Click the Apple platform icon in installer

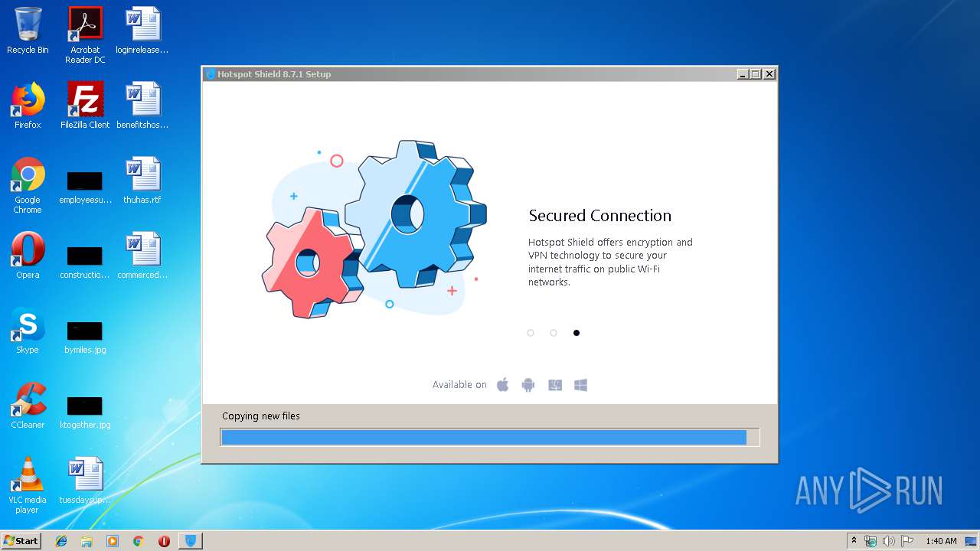(x=503, y=384)
